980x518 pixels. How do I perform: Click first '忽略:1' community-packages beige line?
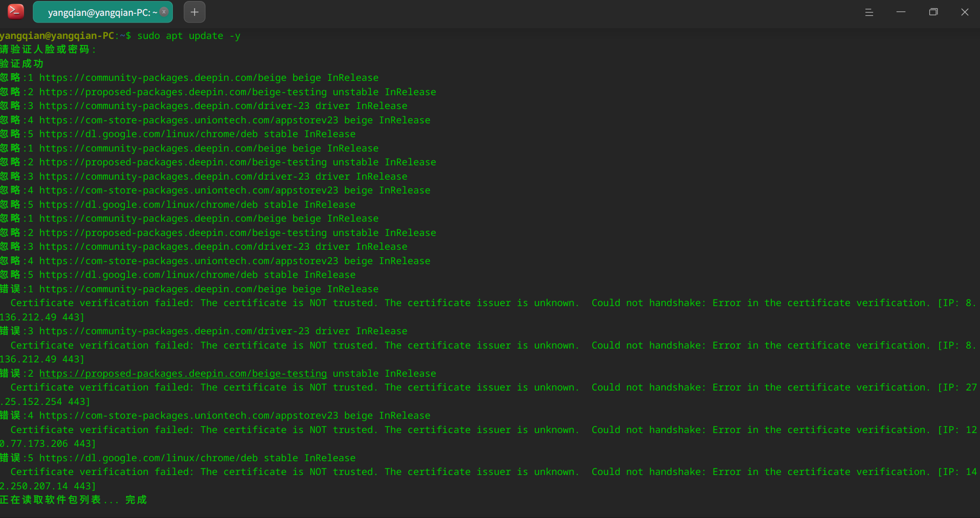pos(189,78)
